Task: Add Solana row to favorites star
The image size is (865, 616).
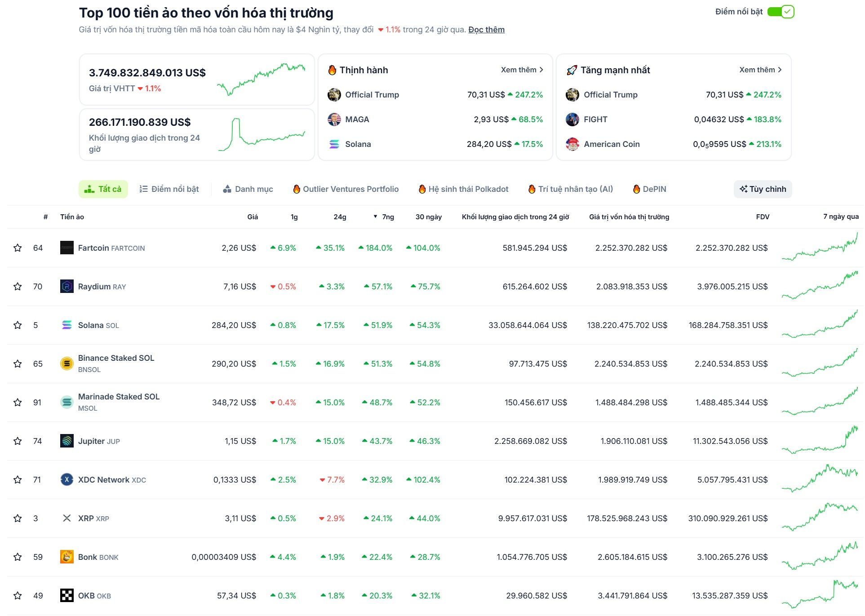Action: pos(18,325)
